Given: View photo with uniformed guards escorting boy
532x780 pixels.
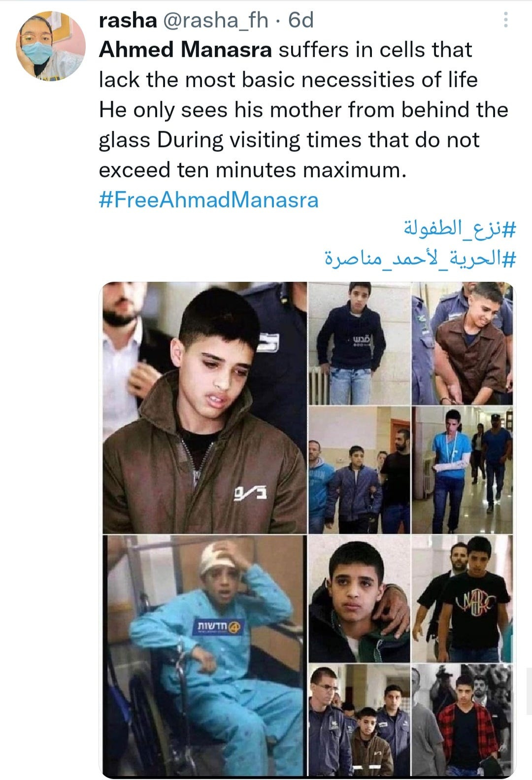Looking at the screenshot, I should [x=359, y=720].
